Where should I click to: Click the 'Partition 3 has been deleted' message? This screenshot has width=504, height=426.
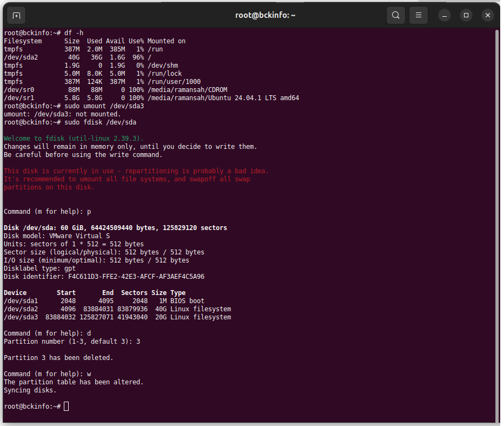pyautogui.click(x=58, y=358)
